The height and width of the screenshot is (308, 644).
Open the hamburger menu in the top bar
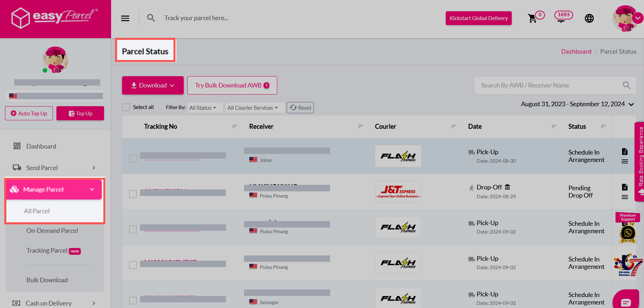click(x=125, y=18)
